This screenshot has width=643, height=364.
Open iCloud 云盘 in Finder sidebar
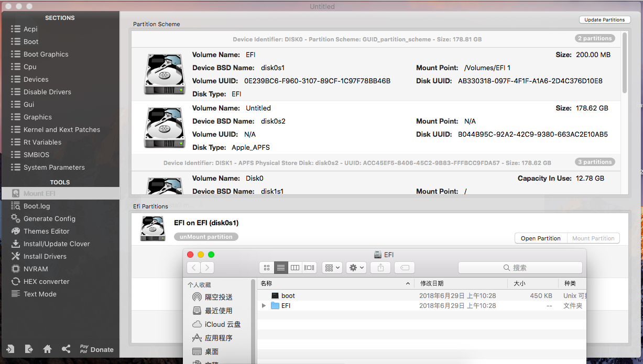(216, 324)
